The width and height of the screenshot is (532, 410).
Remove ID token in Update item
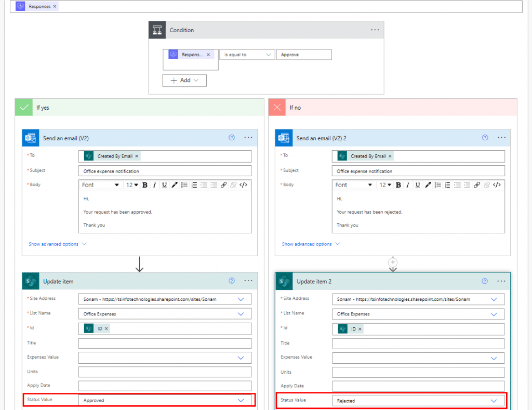pyautogui.click(x=106, y=328)
